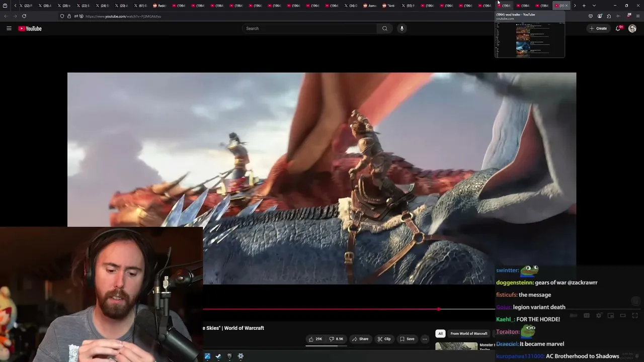The image size is (644, 362).
Task: Clip the video
Action: (384, 339)
